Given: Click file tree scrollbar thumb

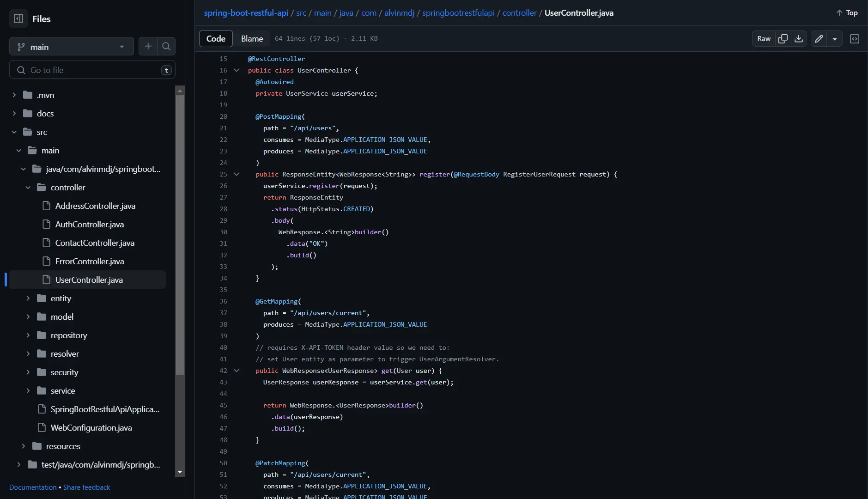Looking at the screenshot, I should point(180,235).
